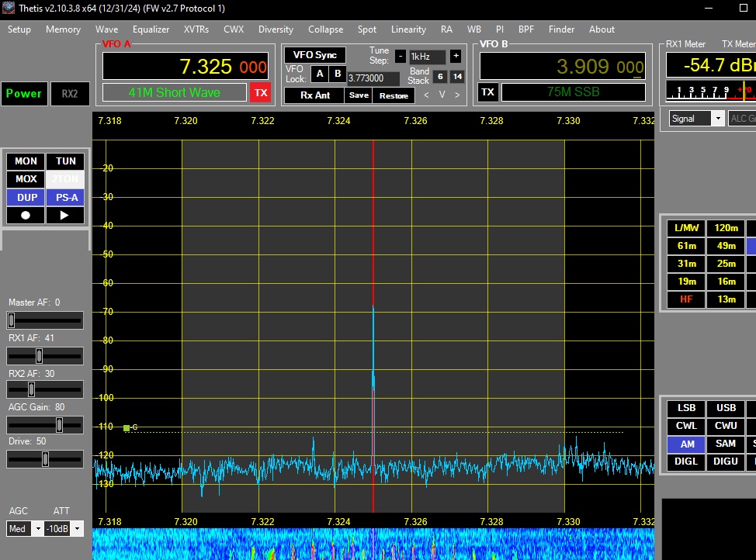Open the AGC mode dropdown
The width and height of the screenshot is (756, 560).
37,529
